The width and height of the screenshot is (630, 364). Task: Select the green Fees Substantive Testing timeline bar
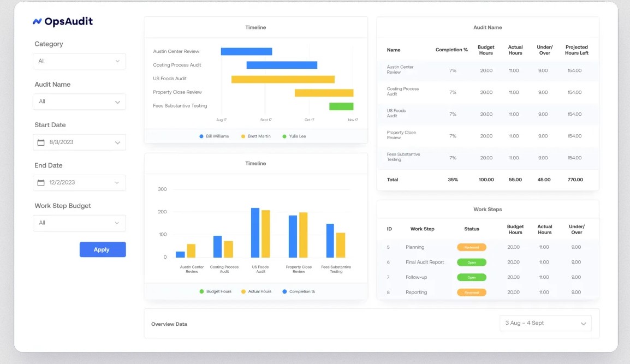(341, 106)
